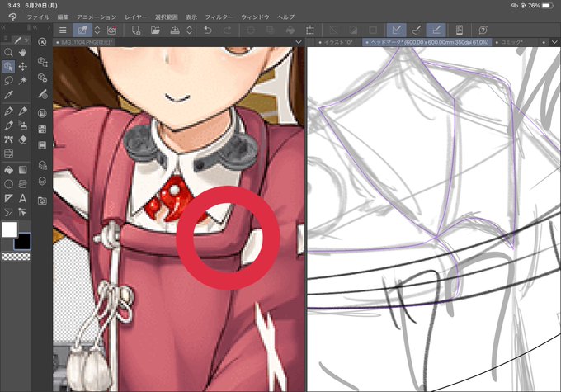Open the smartphone preview icon
This screenshot has height=392, width=561.
coord(460,30)
